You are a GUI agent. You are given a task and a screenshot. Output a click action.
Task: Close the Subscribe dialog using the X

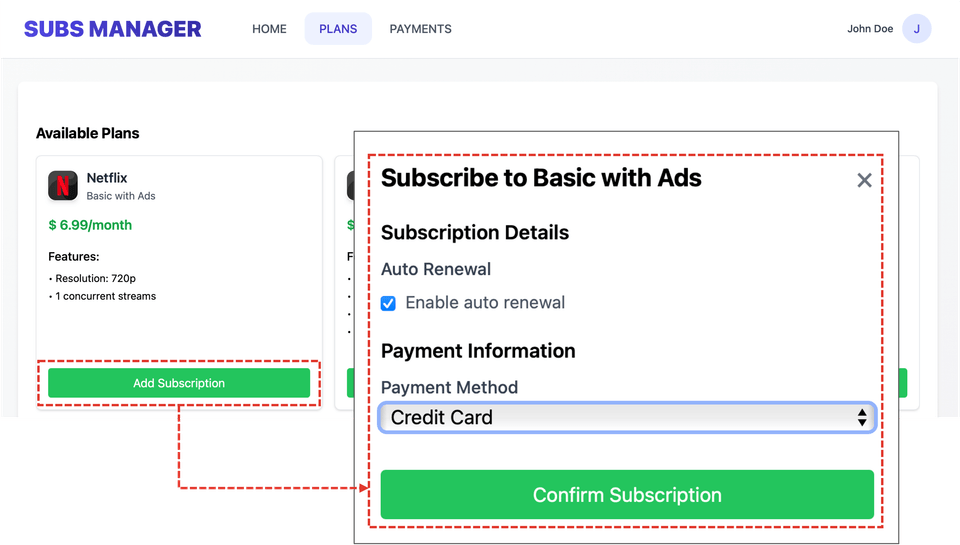[864, 180]
